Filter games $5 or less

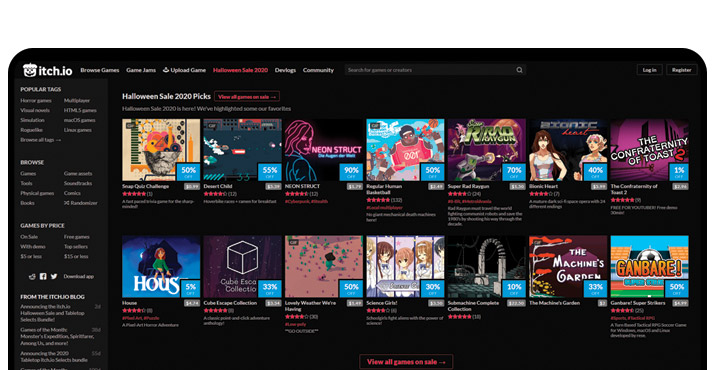point(31,256)
